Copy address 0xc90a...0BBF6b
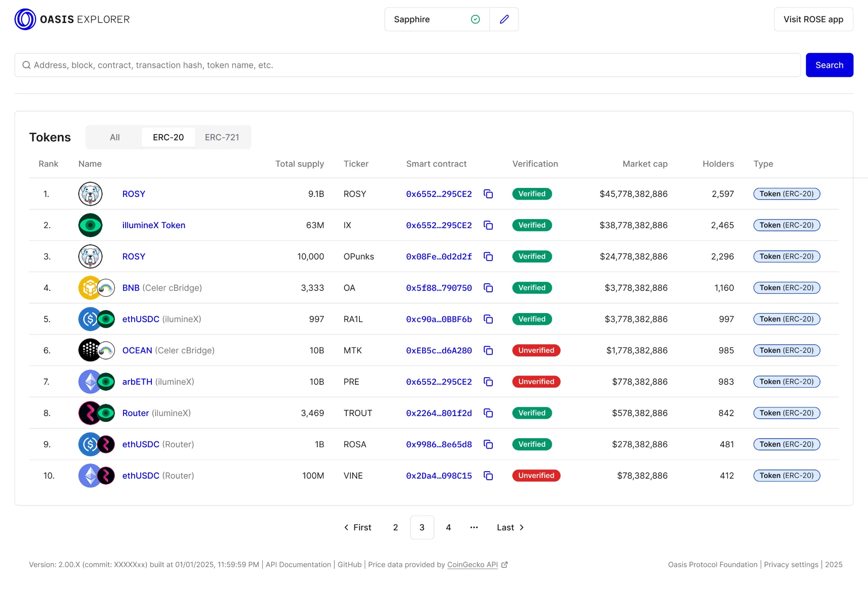Image resolution: width=868 pixels, height=590 pixels. [488, 319]
